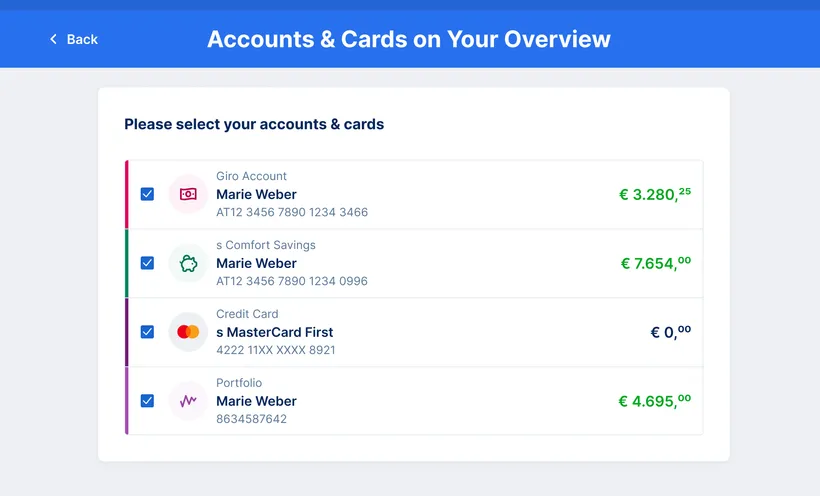
Task: Click the pink Giro Account color bar
Action: tap(126, 194)
